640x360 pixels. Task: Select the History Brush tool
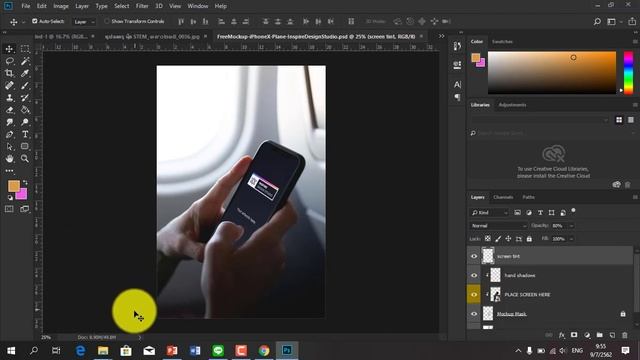tap(25, 98)
